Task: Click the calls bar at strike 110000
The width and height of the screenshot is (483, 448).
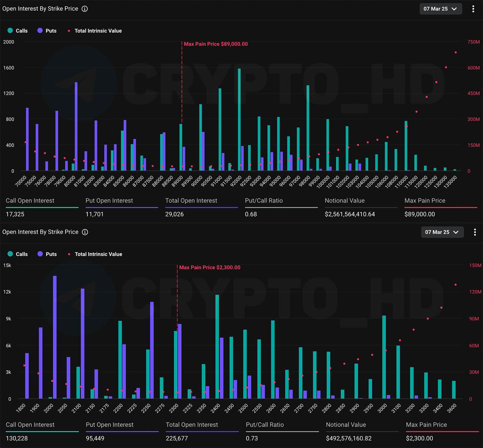Action: pos(406,146)
